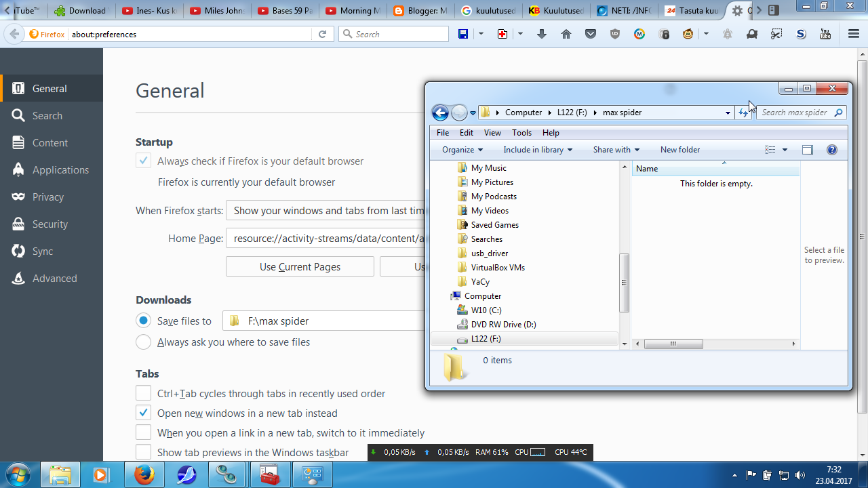868x488 pixels.
Task: Click the Firefox search bar
Action: point(393,34)
